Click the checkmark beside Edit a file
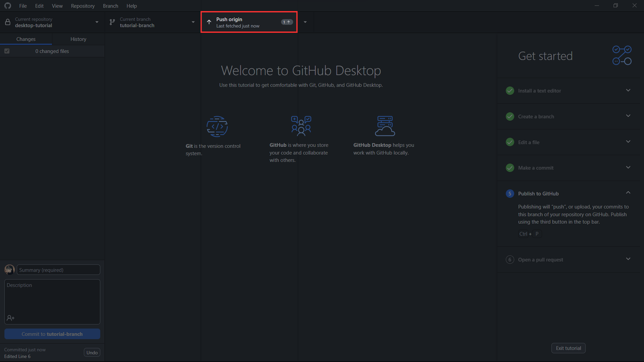The height and width of the screenshot is (362, 644). pyautogui.click(x=510, y=142)
